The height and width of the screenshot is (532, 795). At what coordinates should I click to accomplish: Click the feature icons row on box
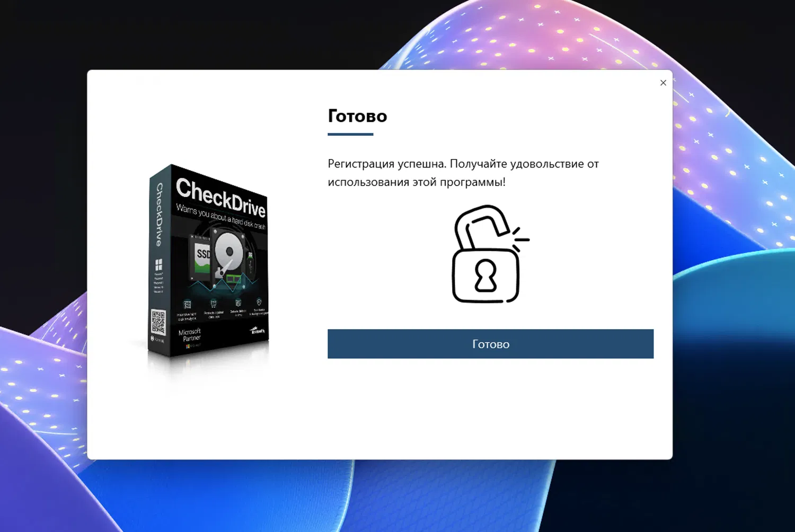(x=222, y=309)
